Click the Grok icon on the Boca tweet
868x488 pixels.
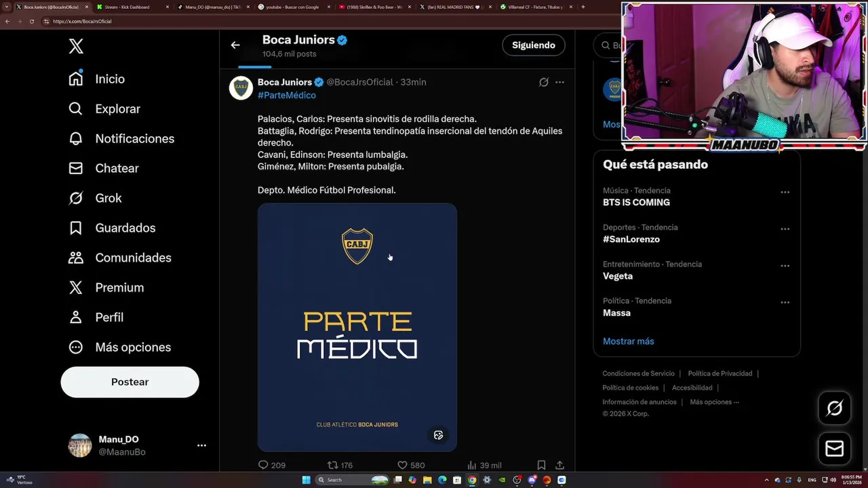543,82
